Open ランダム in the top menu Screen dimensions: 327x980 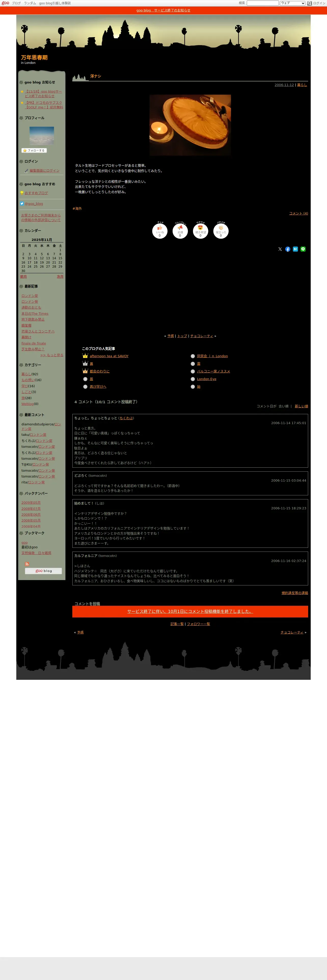[x=30, y=3]
